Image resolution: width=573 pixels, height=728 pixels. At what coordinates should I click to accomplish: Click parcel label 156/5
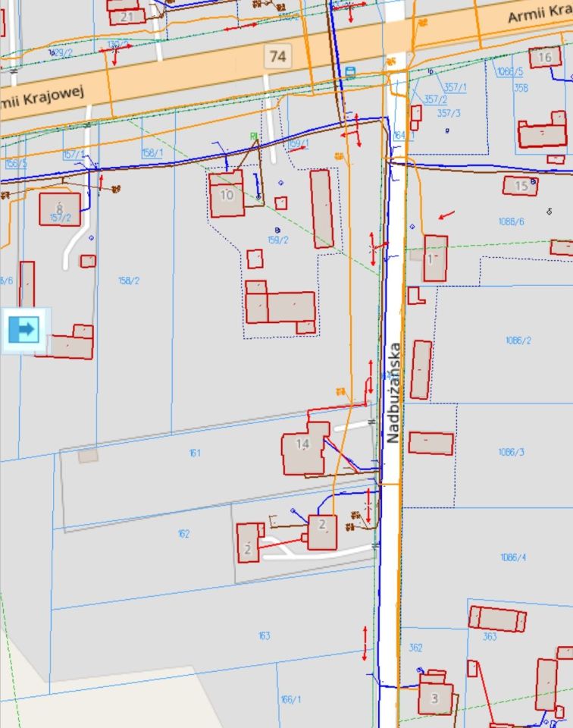(16, 163)
